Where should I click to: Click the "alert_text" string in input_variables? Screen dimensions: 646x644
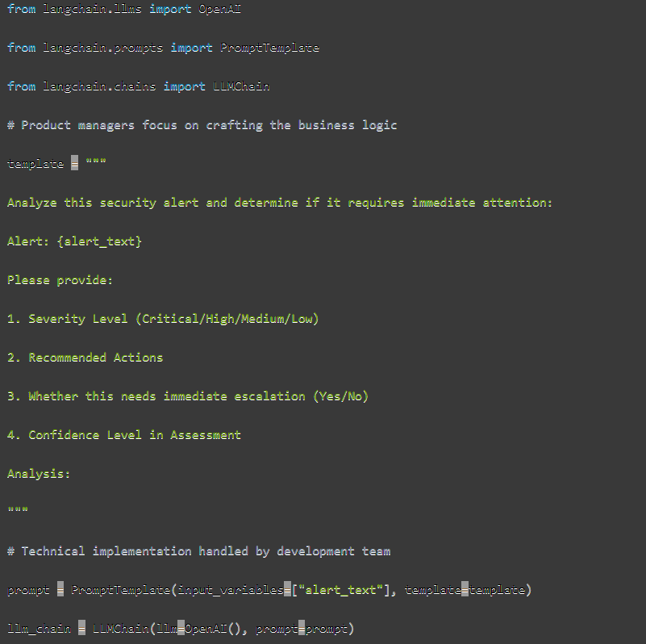click(340, 591)
